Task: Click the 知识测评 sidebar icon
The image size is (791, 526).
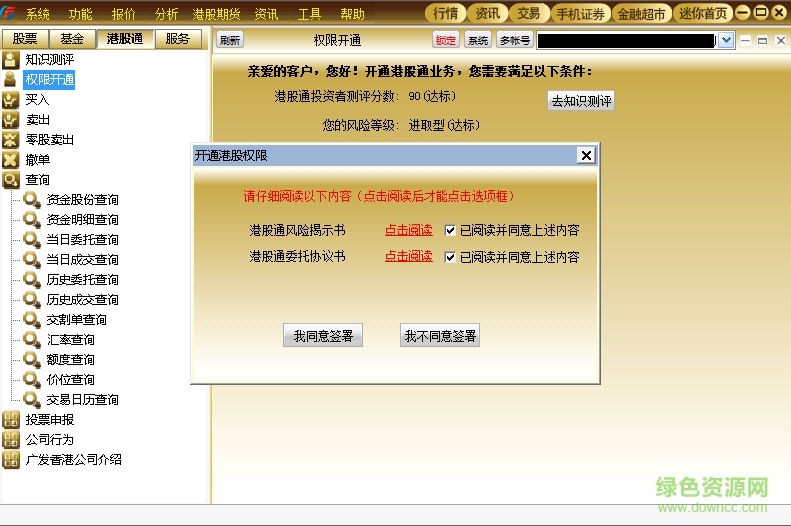Action: [x=10, y=60]
